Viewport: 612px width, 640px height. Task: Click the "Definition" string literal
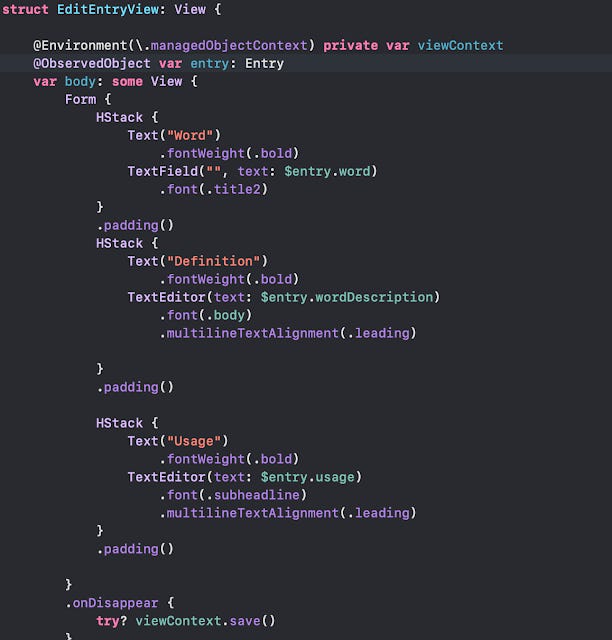click(213, 261)
